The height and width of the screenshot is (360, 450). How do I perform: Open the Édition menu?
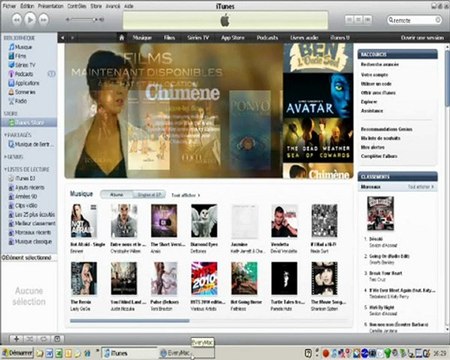27,6
